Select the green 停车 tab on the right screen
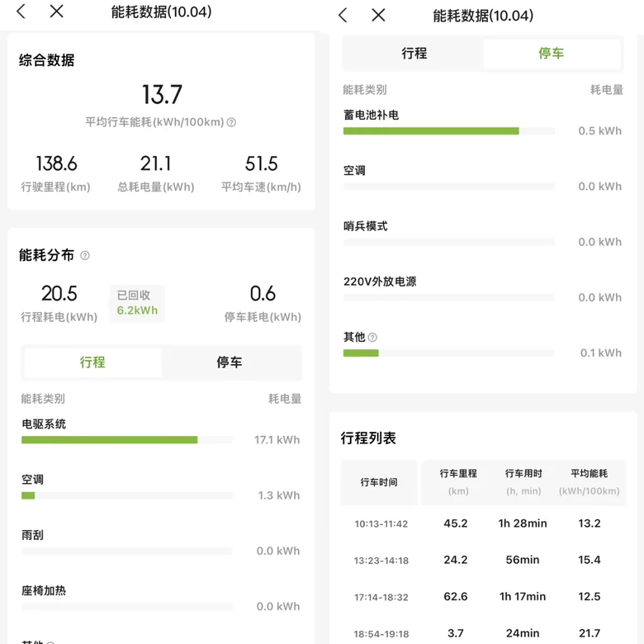The image size is (644, 644). [551, 54]
